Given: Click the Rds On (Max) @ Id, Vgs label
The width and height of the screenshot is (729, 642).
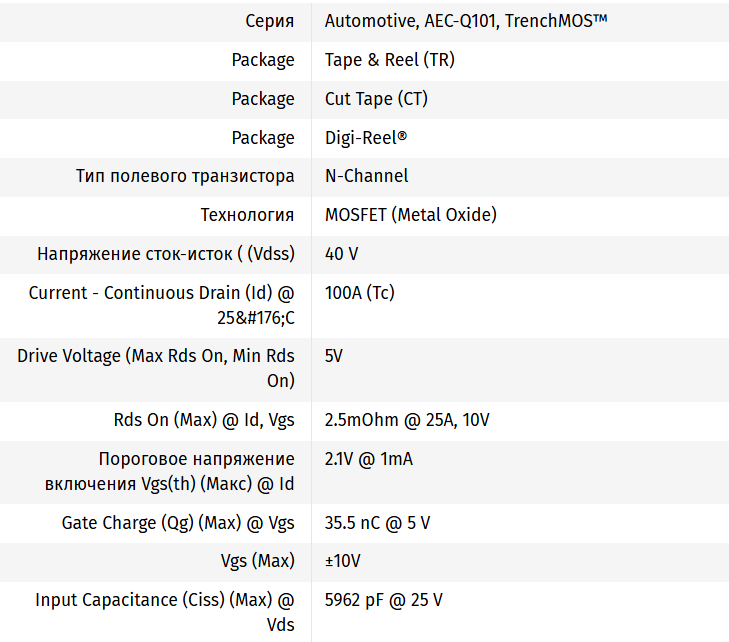Looking at the screenshot, I should tap(204, 420).
